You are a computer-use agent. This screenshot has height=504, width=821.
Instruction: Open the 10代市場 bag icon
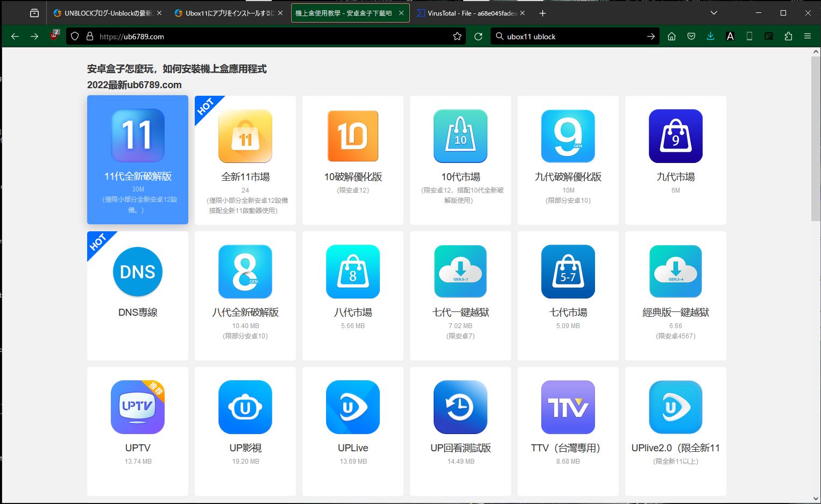[x=461, y=136]
